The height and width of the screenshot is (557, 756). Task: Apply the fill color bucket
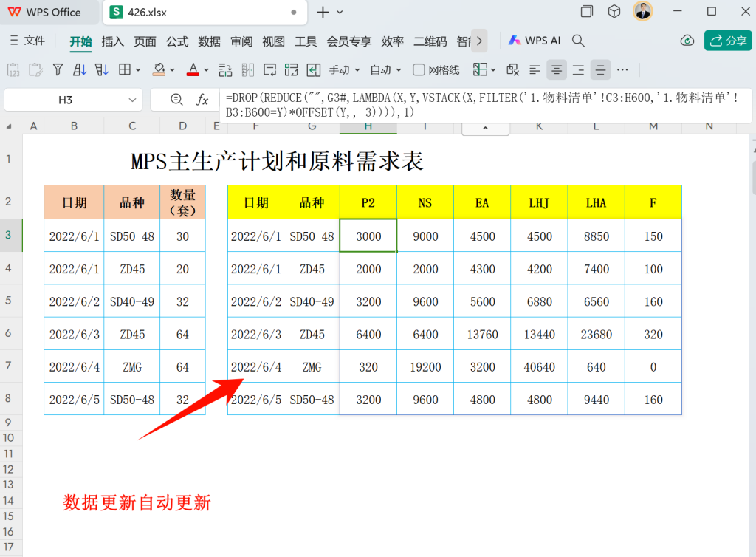[x=159, y=70]
